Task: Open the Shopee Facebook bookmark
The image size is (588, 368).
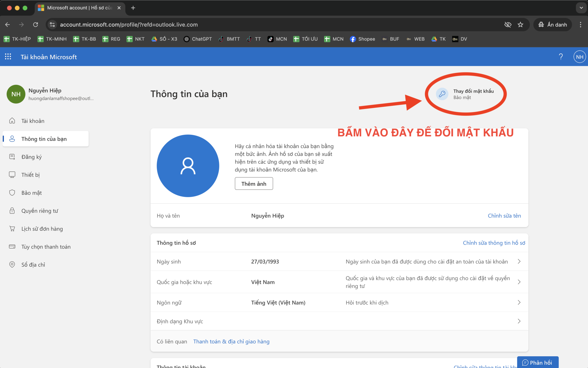Action: click(x=362, y=39)
